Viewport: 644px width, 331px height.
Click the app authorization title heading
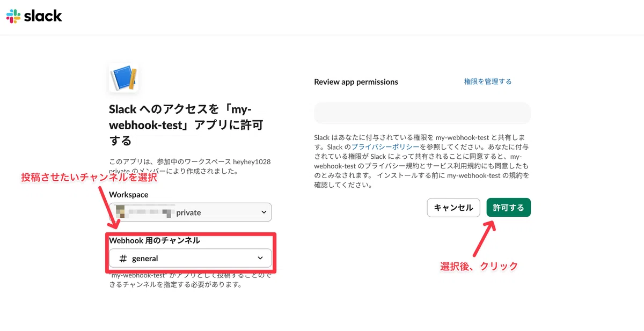pos(186,125)
